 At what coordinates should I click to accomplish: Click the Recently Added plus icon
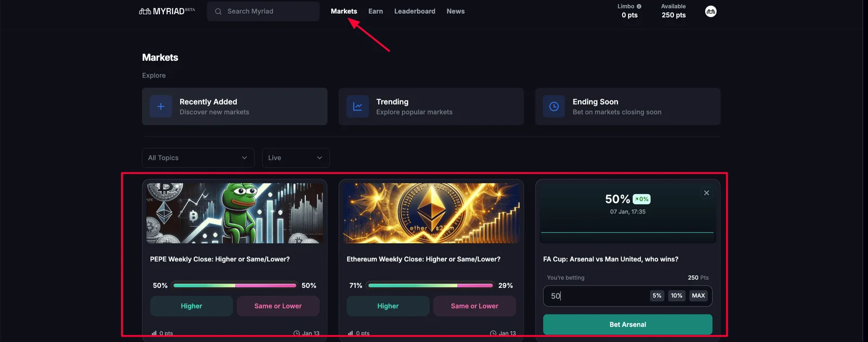tap(161, 107)
